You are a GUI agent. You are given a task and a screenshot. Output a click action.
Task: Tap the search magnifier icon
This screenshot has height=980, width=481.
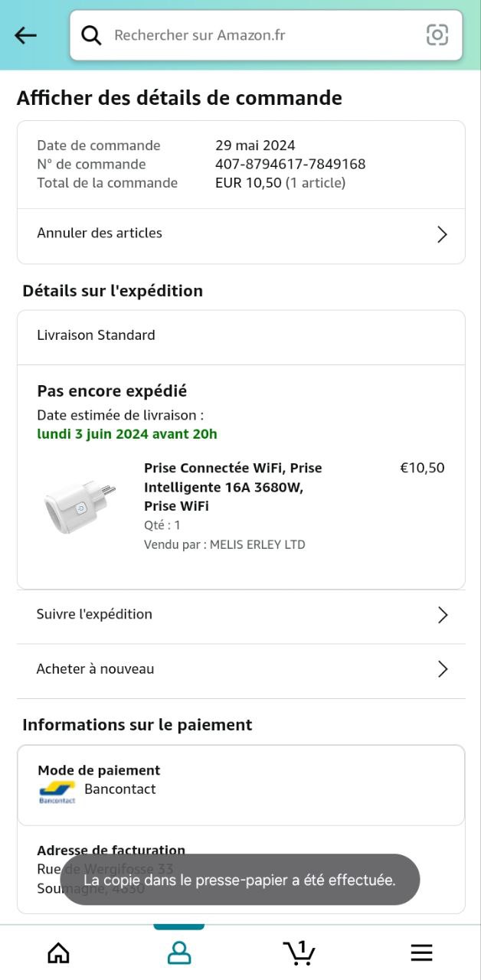tap(91, 35)
